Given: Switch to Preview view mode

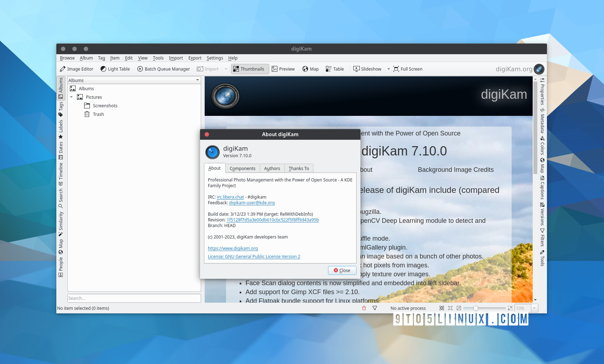Looking at the screenshot, I should 283,69.
